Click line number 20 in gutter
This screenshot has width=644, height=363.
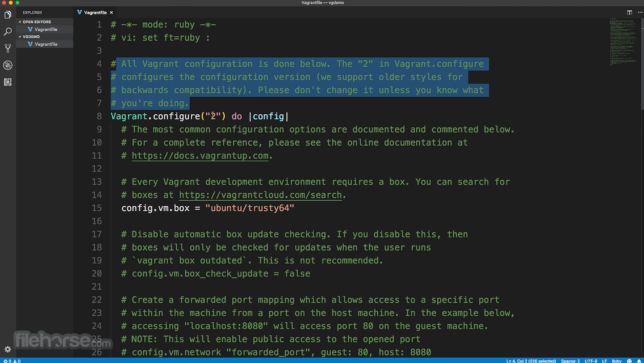[x=97, y=273]
